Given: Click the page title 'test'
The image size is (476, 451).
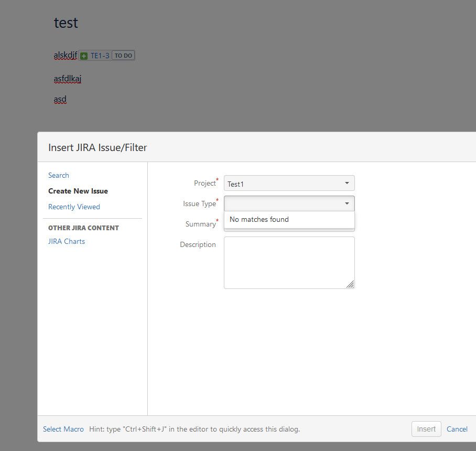Looking at the screenshot, I should coord(66,23).
